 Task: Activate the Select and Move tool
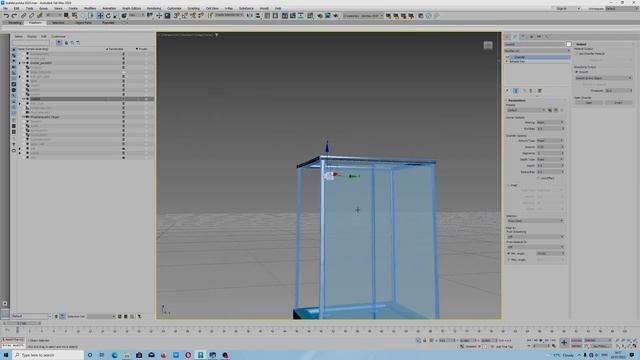click(x=100, y=16)
